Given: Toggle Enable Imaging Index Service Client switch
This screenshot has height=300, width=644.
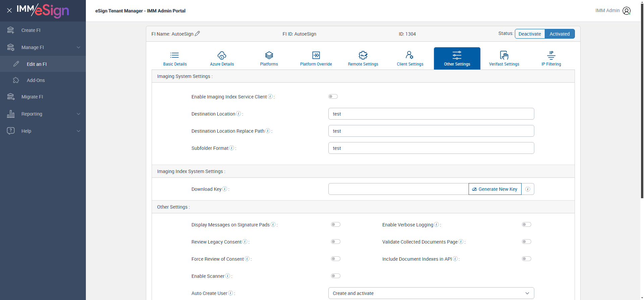Looking at the screenshot, I should coord(333,96).
